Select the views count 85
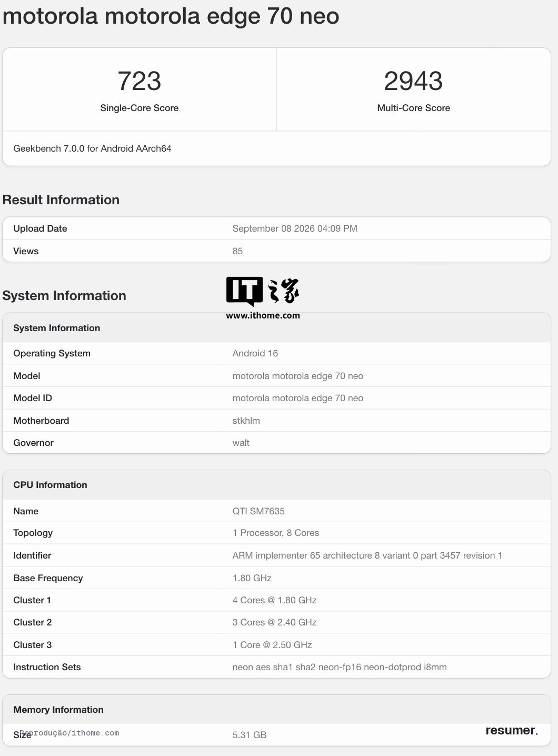The height and width of the screenshot is (756, 558). [x=237, y=251]
